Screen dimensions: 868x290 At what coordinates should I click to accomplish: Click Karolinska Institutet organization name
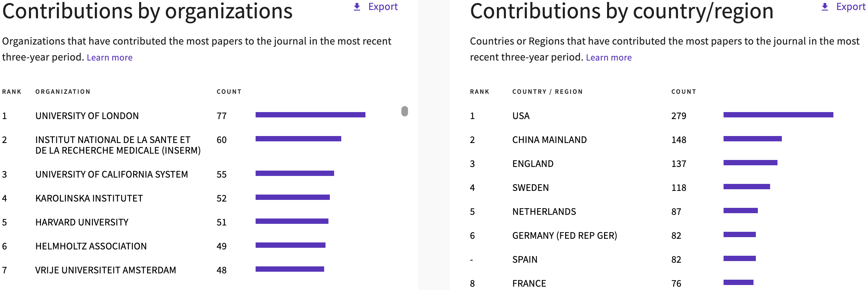(89, 199)
